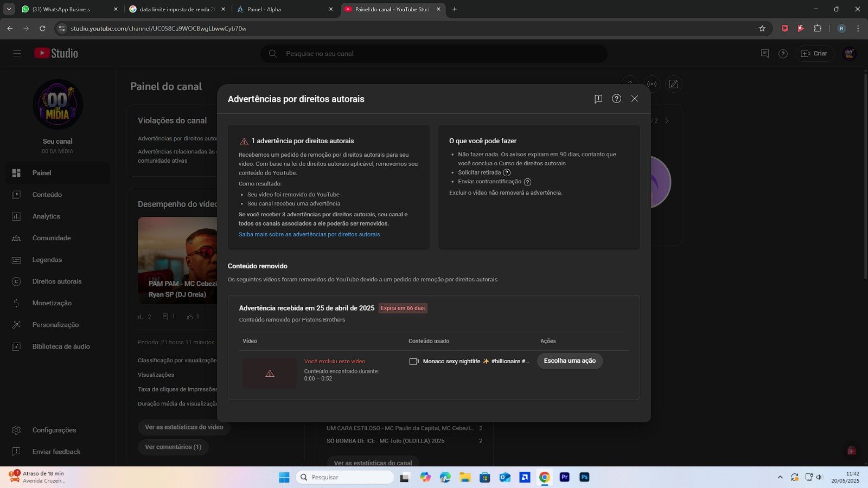This screenshot has height=488, width=868.
Task: Open Chrome three-dot menu
Action: click(x=858, y=28)
